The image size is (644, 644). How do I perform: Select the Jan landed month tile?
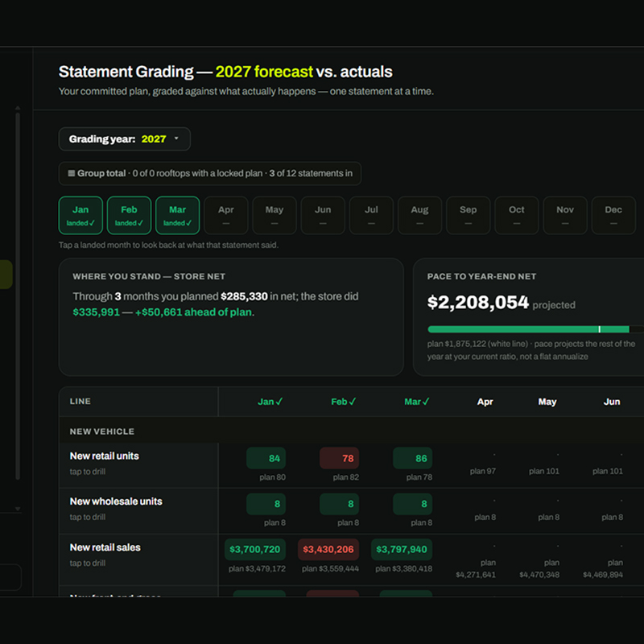tap(80, 215)
